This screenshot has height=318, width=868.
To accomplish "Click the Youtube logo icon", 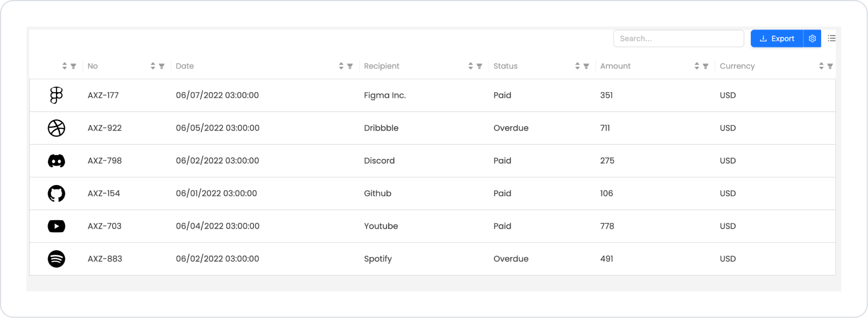I will coord(56,226).
